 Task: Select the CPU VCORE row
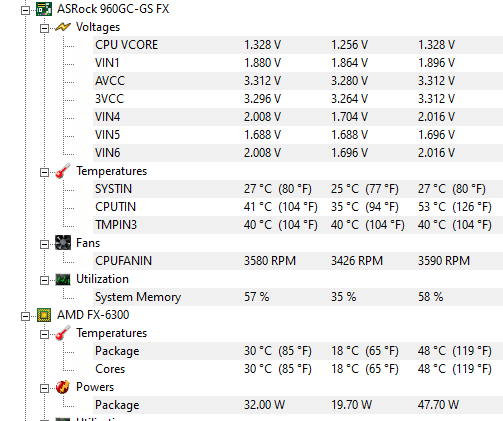(298, 45)
